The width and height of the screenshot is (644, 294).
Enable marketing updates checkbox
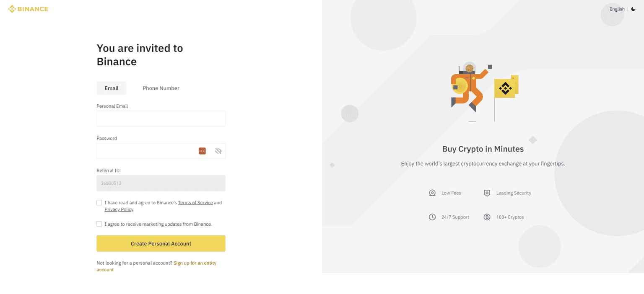pos(99,224)
